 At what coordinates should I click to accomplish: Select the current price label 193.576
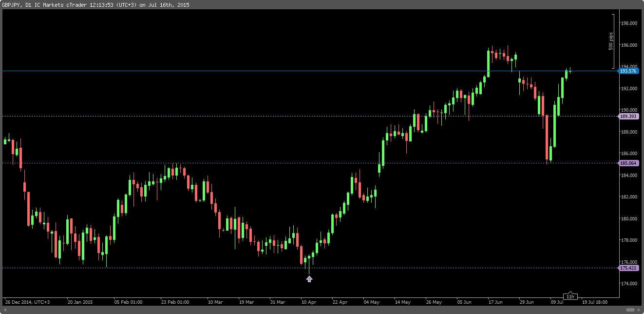(x=628, y=71)
